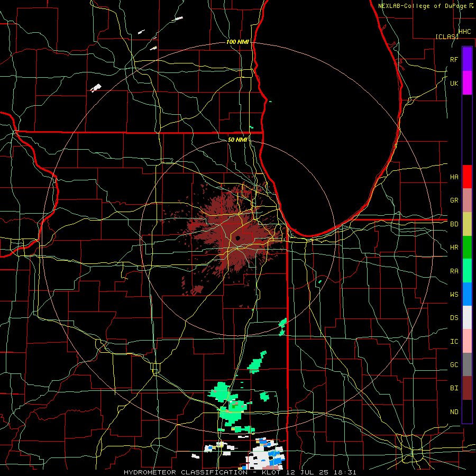Click the 50 NMI range ring label
Image resolution: width=476 pixels, height=476 pixels.
[237, 140]
